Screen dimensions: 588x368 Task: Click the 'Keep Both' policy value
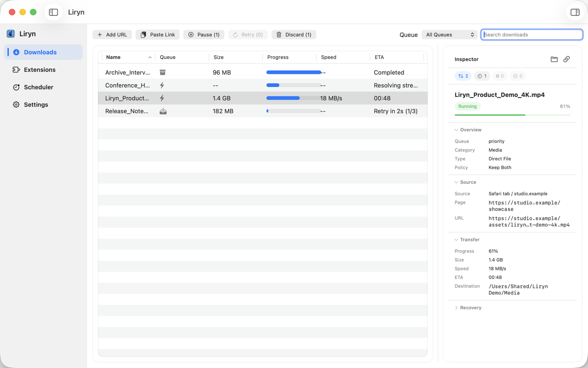500,167
